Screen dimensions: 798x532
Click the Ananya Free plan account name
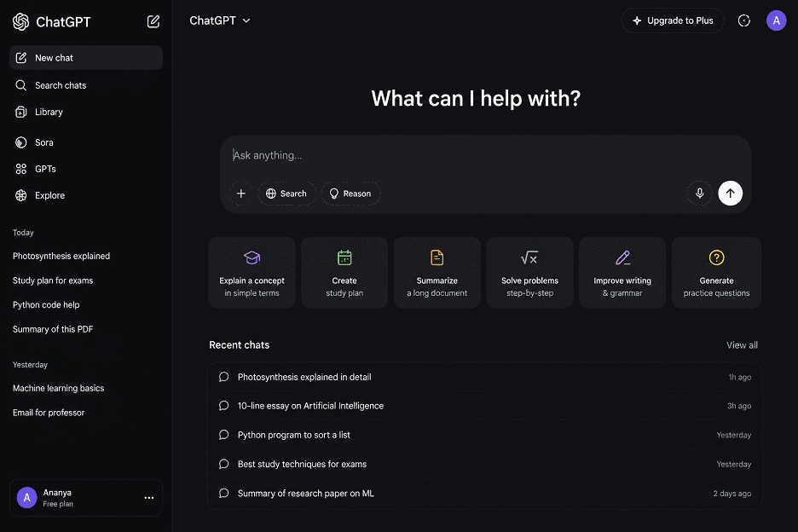pos(57,497)
